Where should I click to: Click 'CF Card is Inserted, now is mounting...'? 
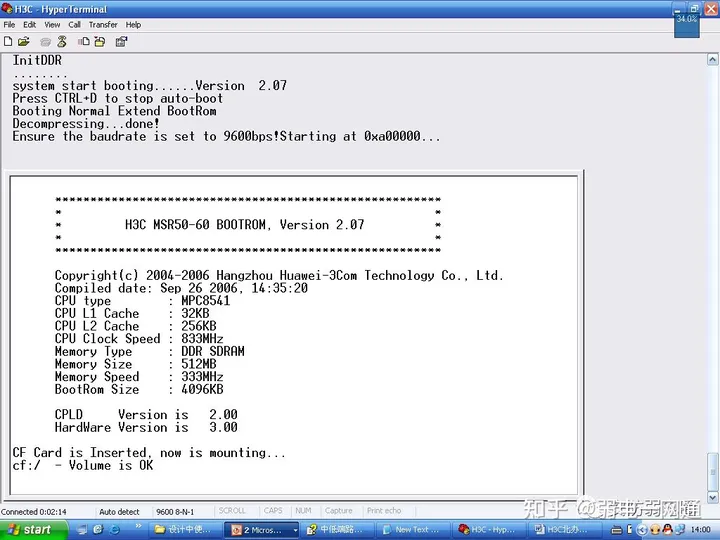pos(149,453)
